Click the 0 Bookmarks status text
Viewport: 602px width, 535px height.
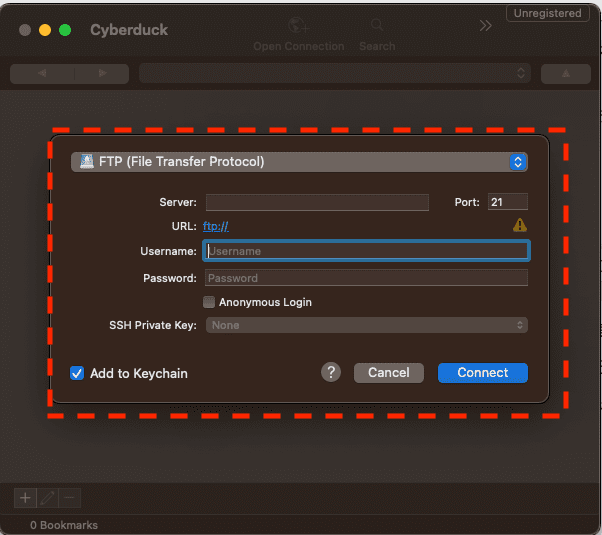[64, 525]
